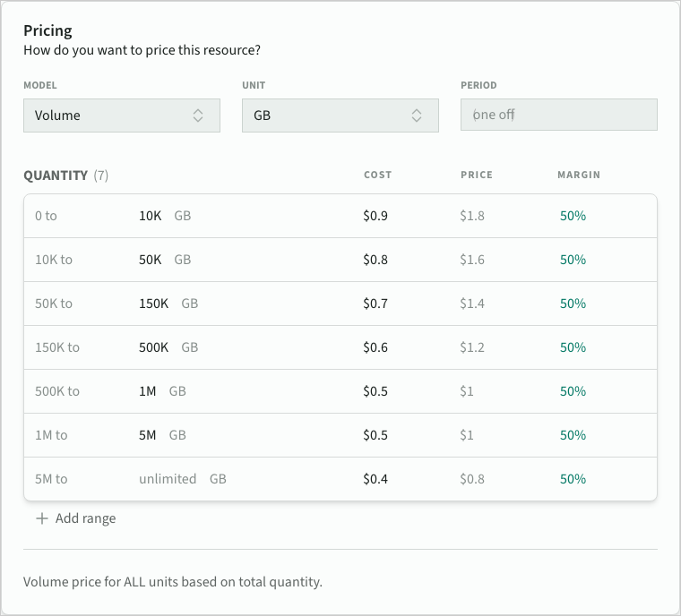The height and width of the screenshot is (616, 681).
Task: Add a new pricing range
Action: 85,518
